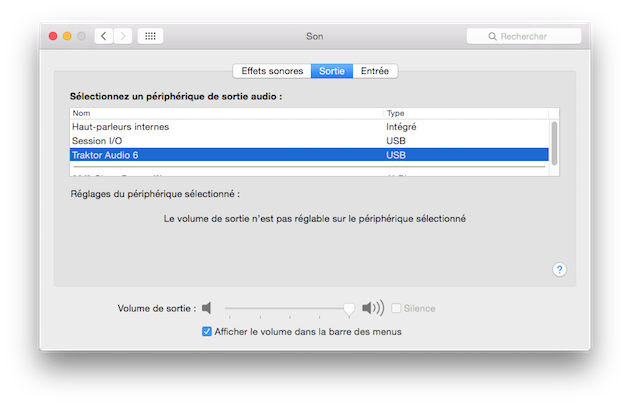Click the Nom column header
This screenshot has width=630, height=407.
[x=227, y=113]
